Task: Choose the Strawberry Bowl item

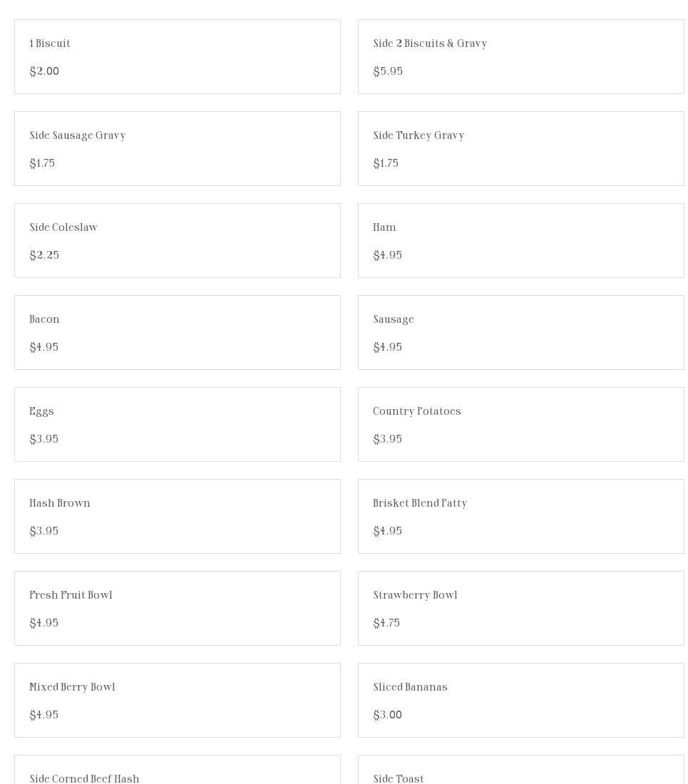Action: coord(520,609)
